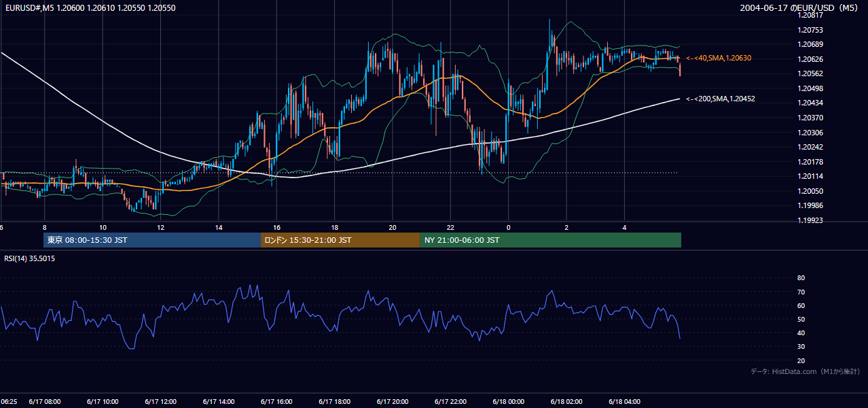Click the 6/18 04:00 time label
This screenshot has width=868, height=408.
click(x=625, y=401)
